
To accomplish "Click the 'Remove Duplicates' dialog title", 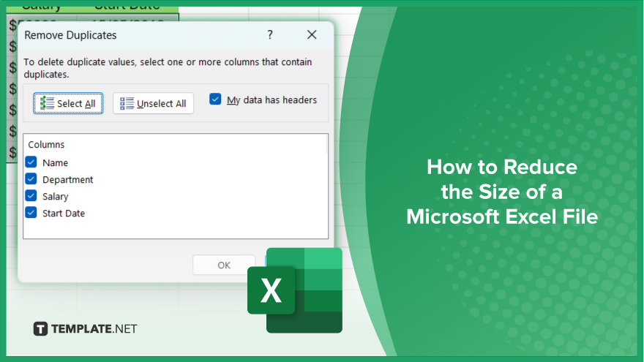I will [x=70, y=35].
